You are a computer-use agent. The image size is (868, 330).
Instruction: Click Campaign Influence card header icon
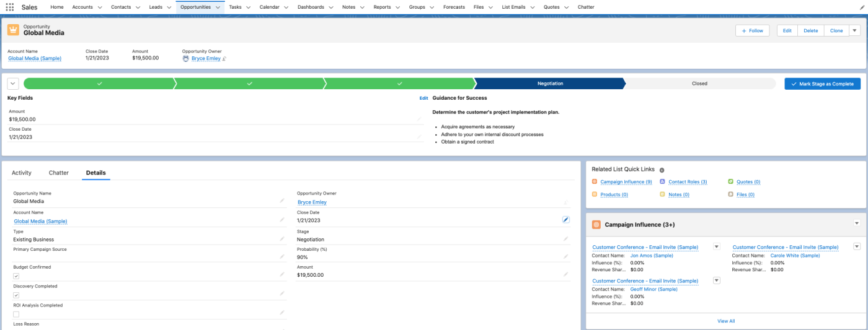596,225
